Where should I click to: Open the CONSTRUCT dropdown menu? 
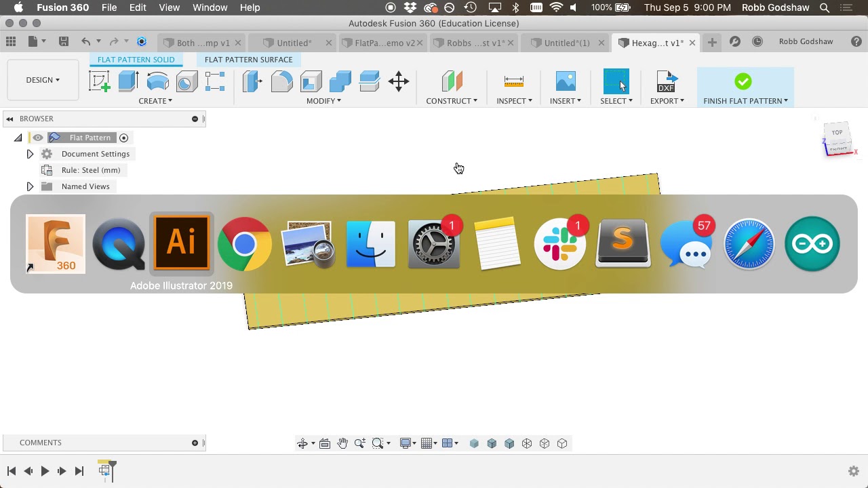click(452, 101)
